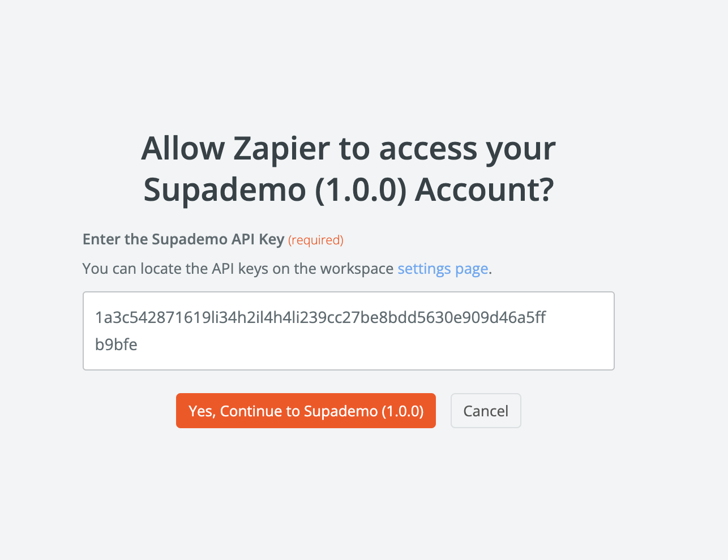
Task: Click the "Allow Zapier to access your" heading line
Action: point(348,148)
